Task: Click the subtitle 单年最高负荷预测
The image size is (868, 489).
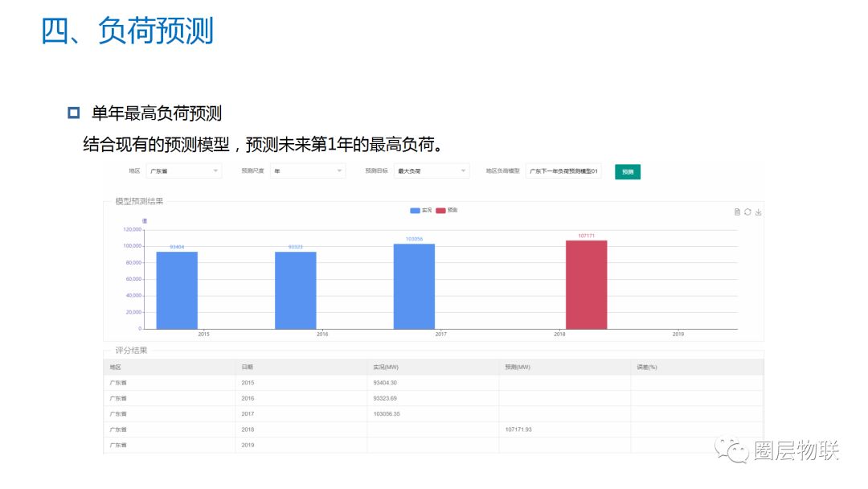Action: 157,113
